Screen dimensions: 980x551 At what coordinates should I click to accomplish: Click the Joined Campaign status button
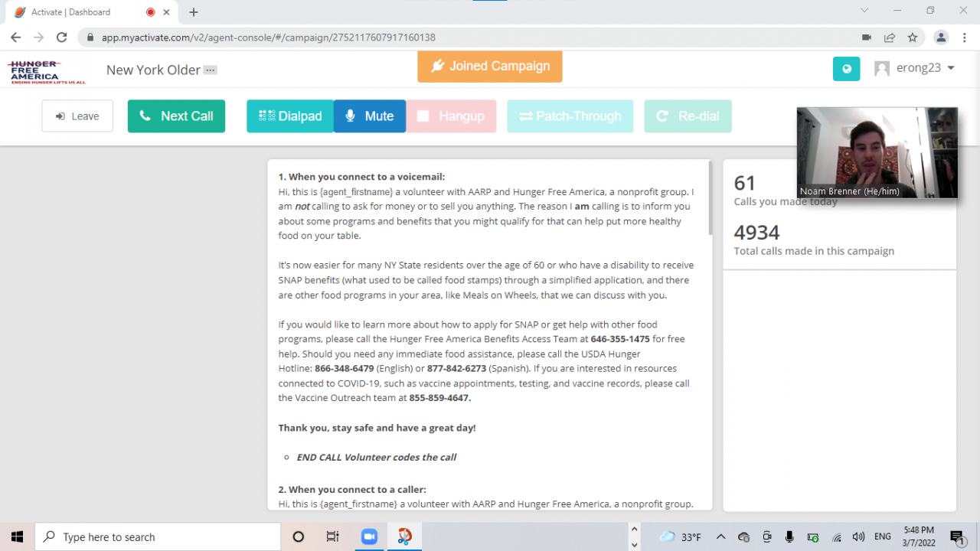(x=490, y=67)
